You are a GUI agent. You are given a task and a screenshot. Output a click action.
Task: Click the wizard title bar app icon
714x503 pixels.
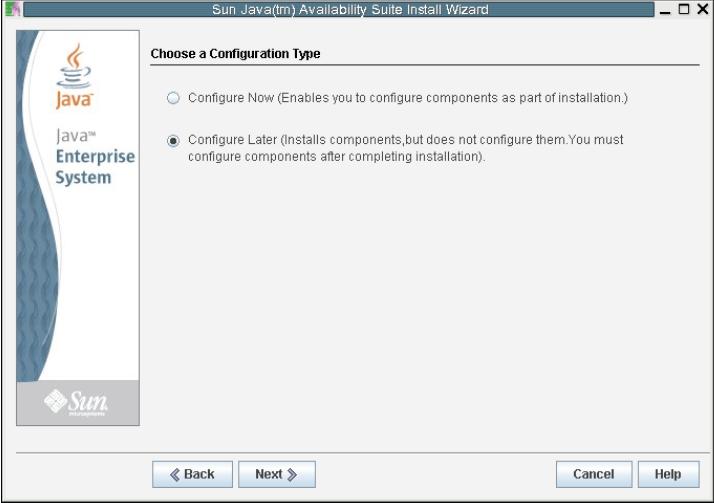click(x=12, y=9)
